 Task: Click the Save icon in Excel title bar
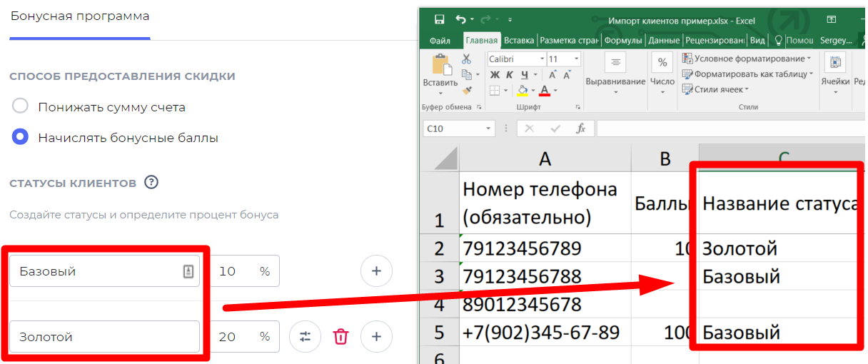click(439, 20)
